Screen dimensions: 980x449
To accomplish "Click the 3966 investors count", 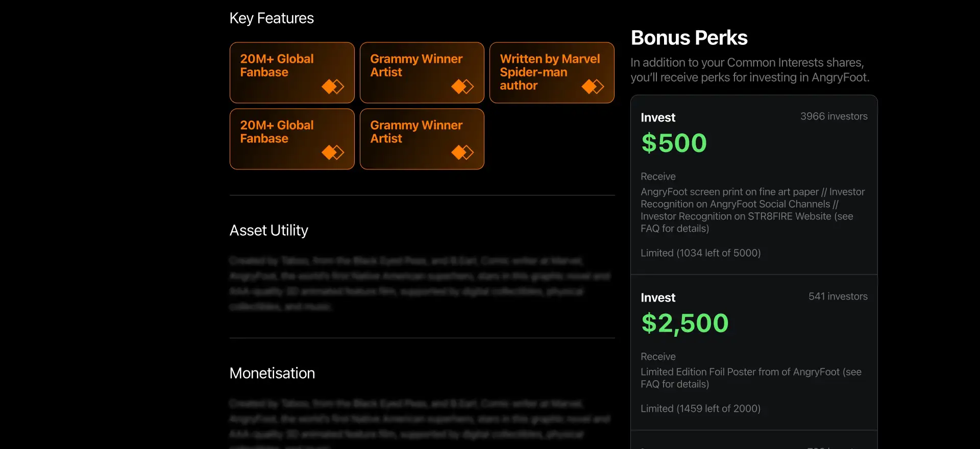I will 834,116.
